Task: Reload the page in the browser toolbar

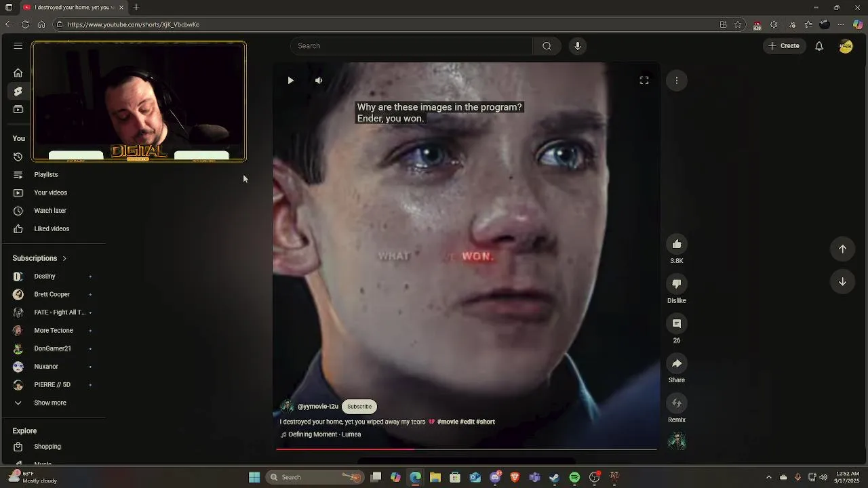Action: click(25, 24)
